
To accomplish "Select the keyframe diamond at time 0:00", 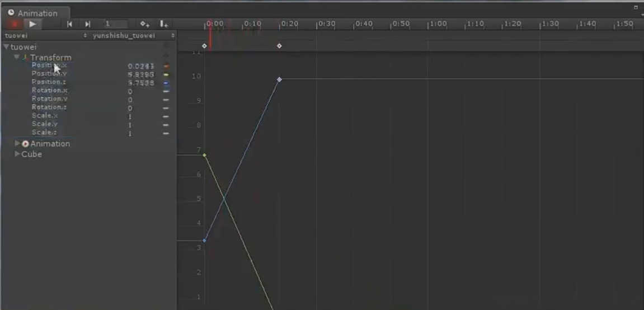I will pos(205,46).
